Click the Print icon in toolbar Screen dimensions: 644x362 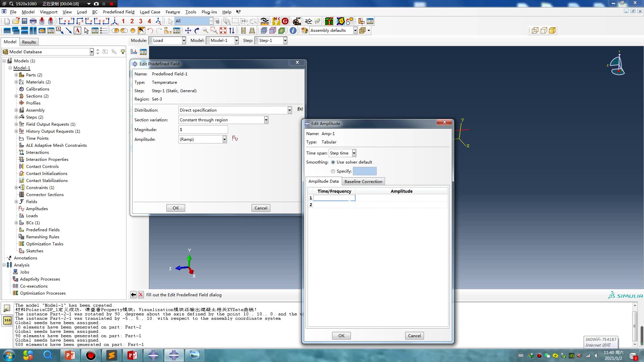click(33, 21)
